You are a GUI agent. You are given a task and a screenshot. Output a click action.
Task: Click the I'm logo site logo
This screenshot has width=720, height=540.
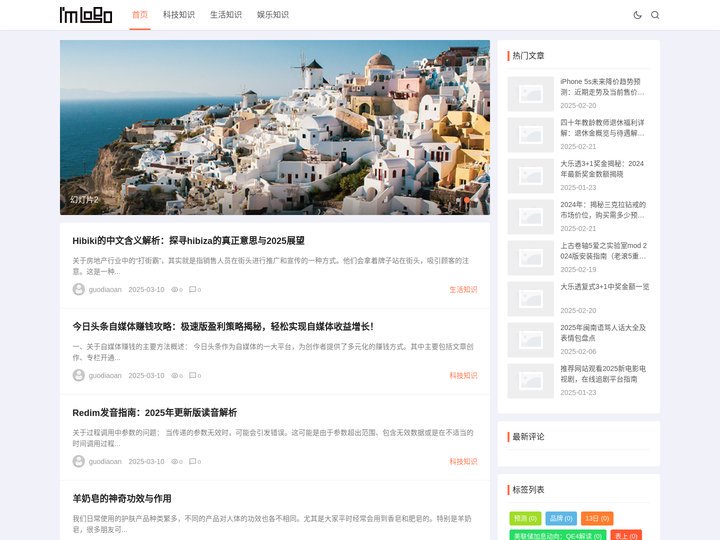[x=86, y=15]
